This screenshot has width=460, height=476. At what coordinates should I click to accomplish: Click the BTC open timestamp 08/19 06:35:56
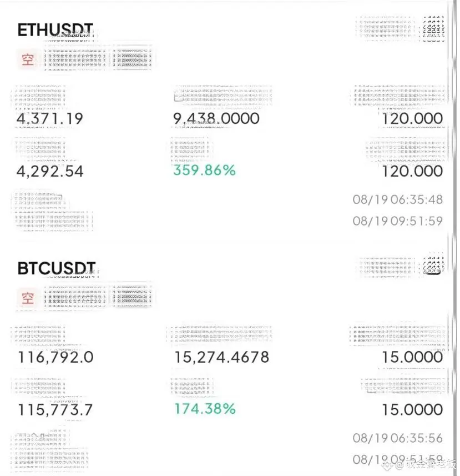397,438
